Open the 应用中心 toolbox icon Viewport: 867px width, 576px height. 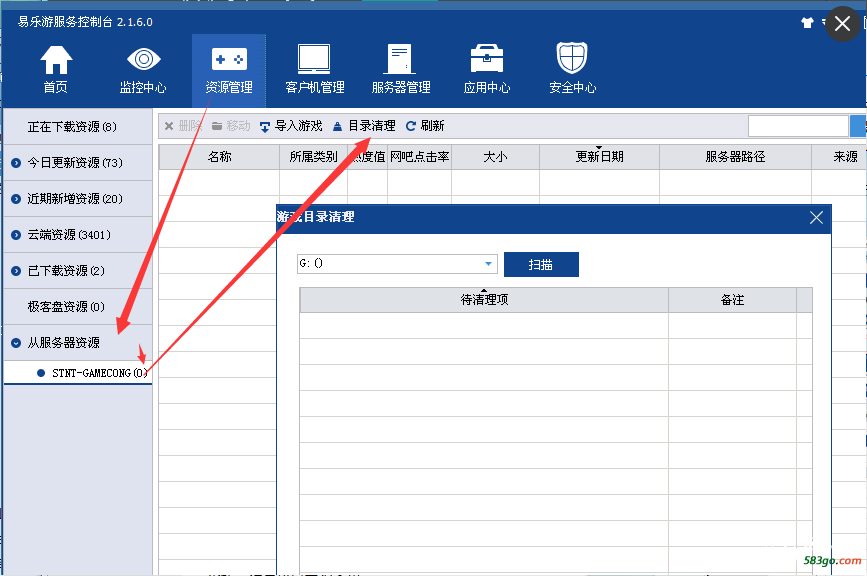point(487,59)
